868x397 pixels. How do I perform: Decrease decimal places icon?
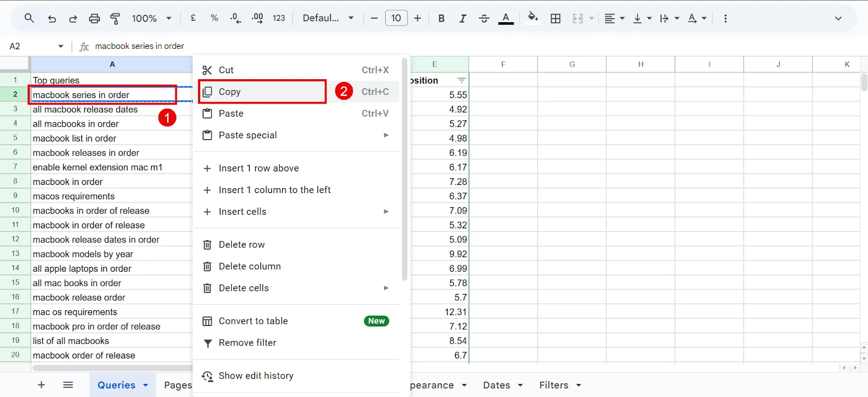[235, 18]
